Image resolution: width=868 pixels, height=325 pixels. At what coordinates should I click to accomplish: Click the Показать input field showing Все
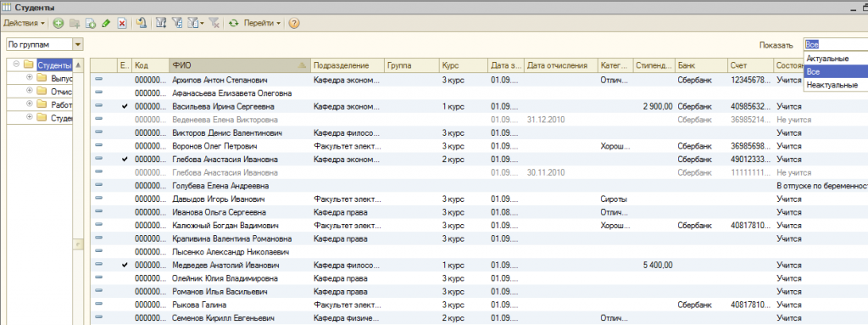(x=835, y=45)
